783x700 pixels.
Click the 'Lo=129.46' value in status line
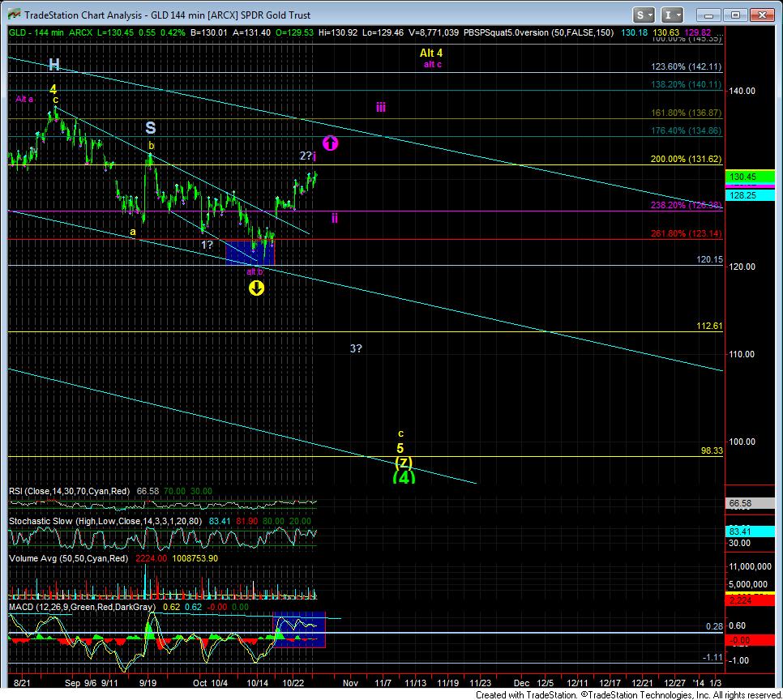point(383,33)
